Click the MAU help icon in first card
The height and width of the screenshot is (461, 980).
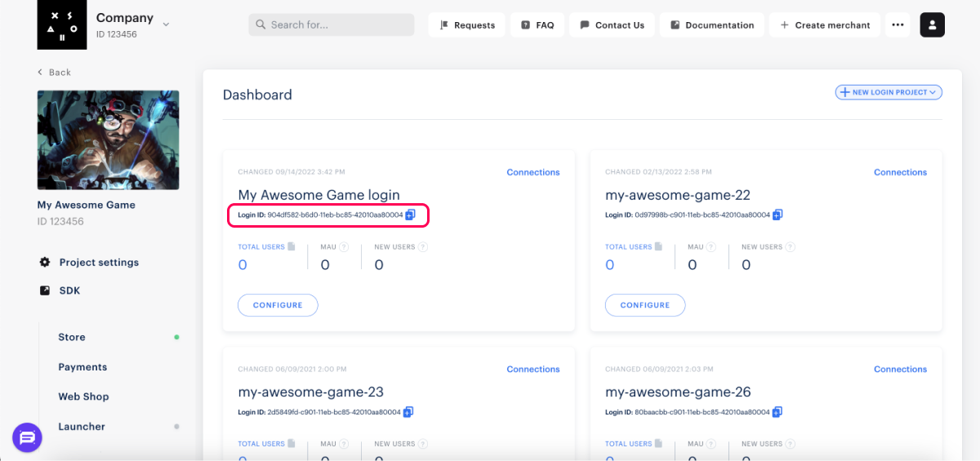click(x=344, y=247)
